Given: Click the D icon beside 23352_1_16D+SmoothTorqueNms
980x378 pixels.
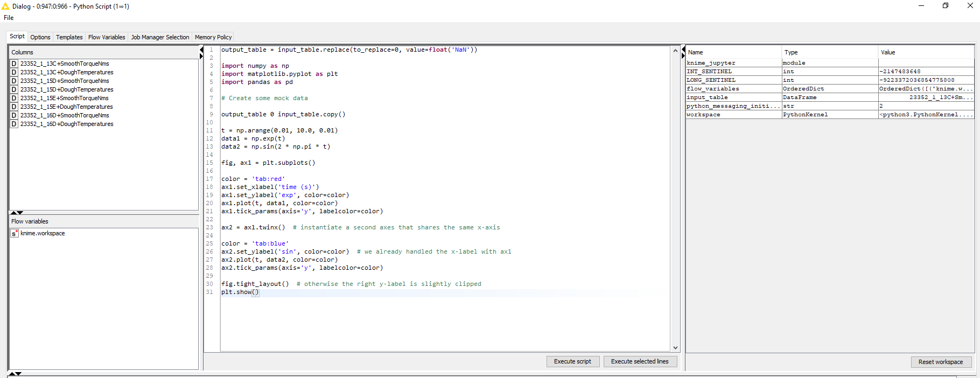Looking at the screenshot, I should tap(14, 115).
